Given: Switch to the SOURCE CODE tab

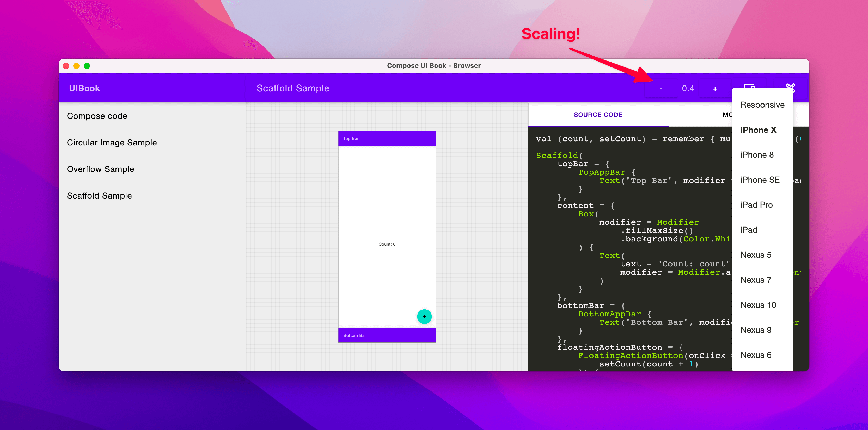Looking at the screenshot, I should (x=598, y=115).
